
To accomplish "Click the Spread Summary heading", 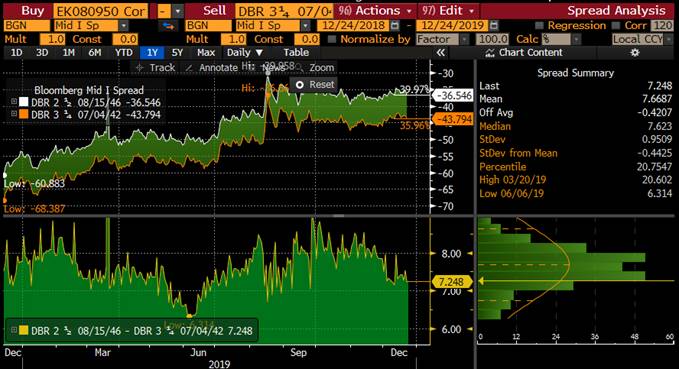I will pos(576,73).
